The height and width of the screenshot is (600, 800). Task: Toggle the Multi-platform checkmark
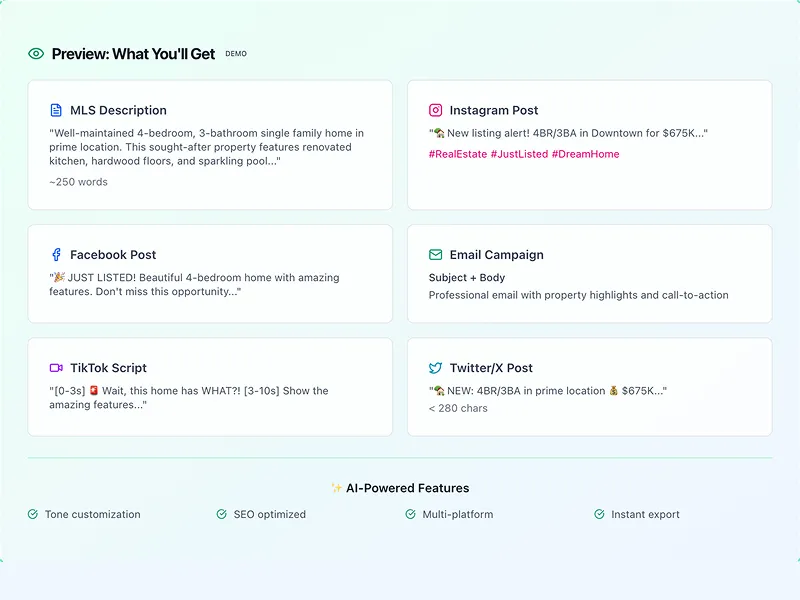(x=409, y=514)
